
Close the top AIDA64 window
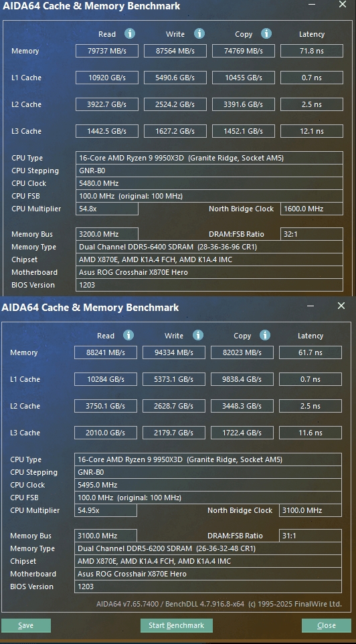click(343, 5)
